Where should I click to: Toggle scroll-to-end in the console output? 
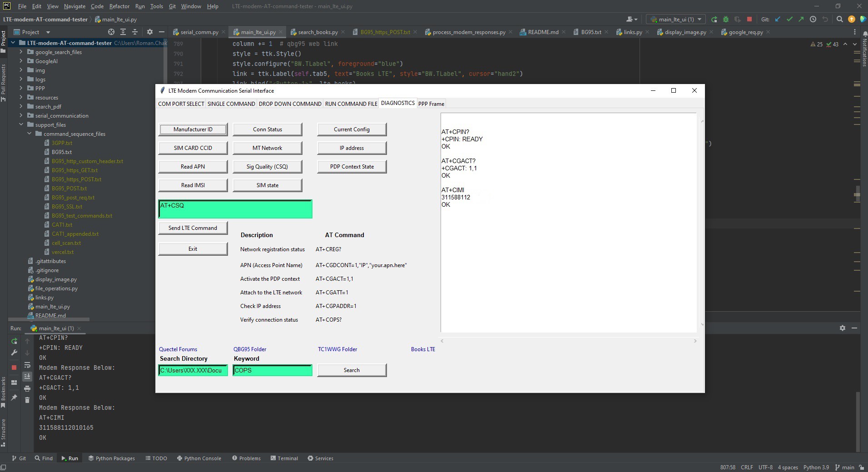coord(27,376)
